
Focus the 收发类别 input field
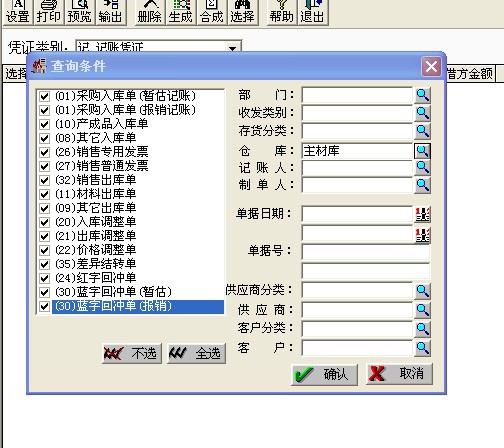(357, 114)
